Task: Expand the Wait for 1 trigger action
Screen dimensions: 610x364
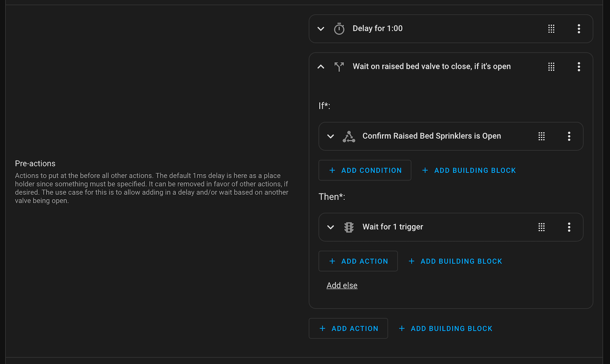Action: point(331,227)
